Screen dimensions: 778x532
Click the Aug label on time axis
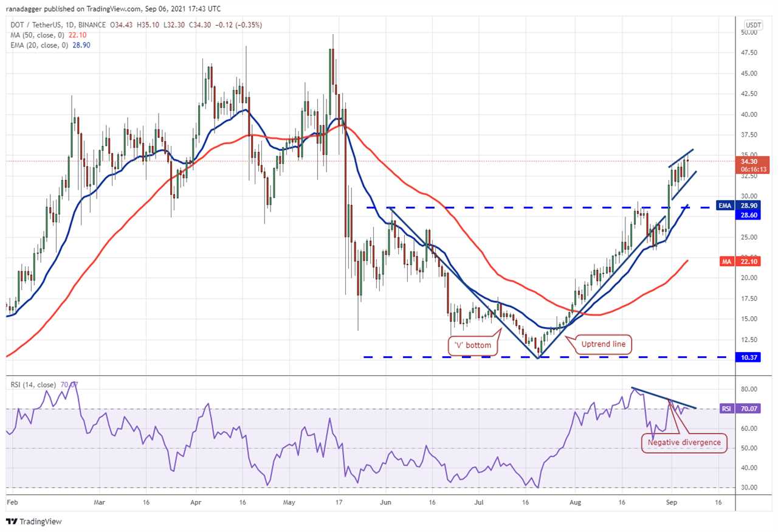[x=576, y=503]
